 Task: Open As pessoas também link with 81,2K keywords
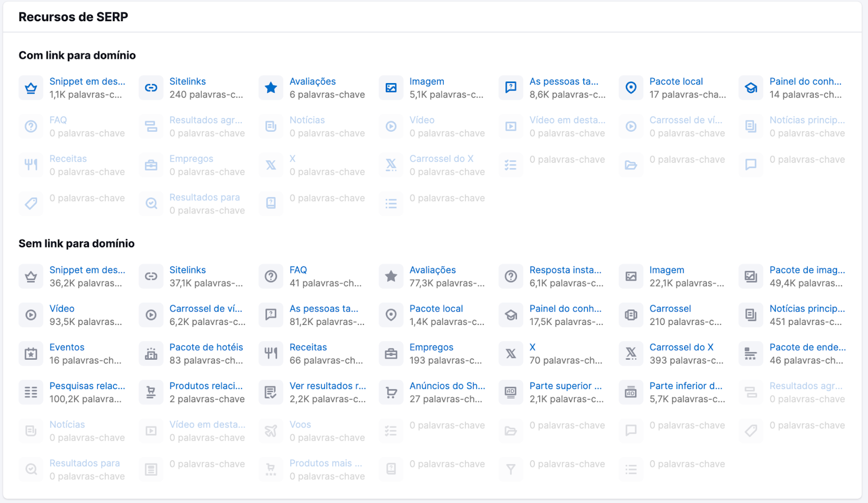(x=324, y=309)
